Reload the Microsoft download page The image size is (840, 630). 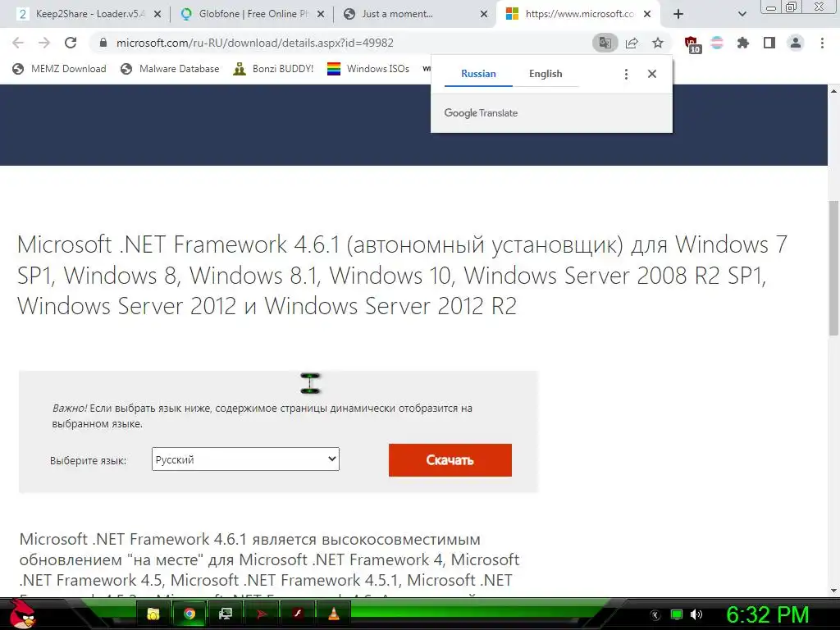71,43
